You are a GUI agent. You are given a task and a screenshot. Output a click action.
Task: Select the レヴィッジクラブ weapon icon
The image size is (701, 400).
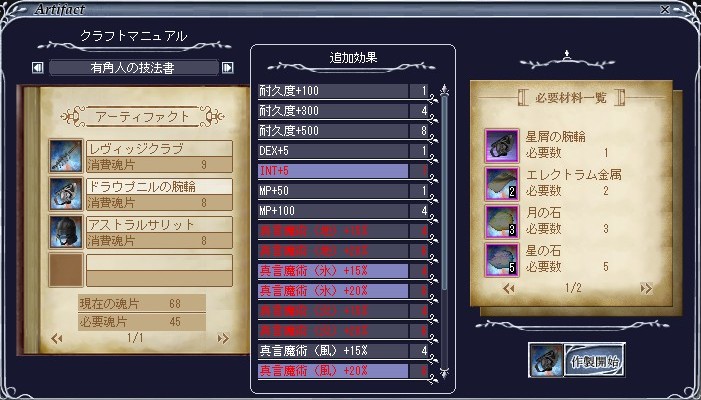(x=66, y=156)
